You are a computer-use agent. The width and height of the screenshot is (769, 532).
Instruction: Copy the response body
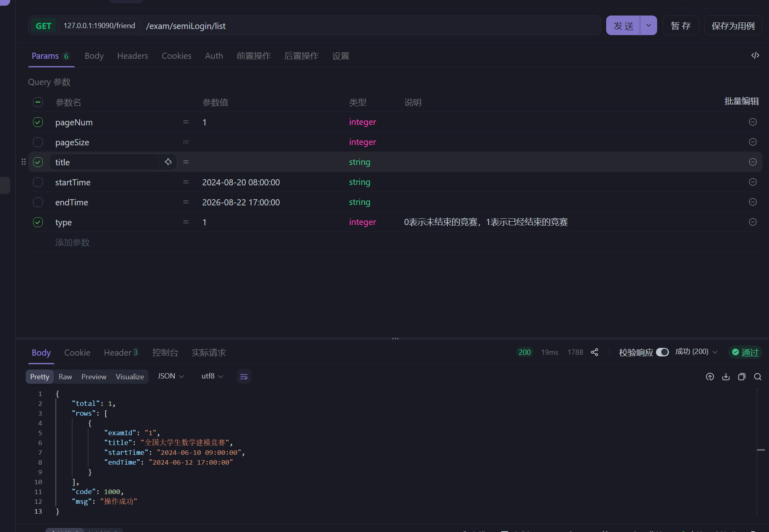[x=742, y=377]
